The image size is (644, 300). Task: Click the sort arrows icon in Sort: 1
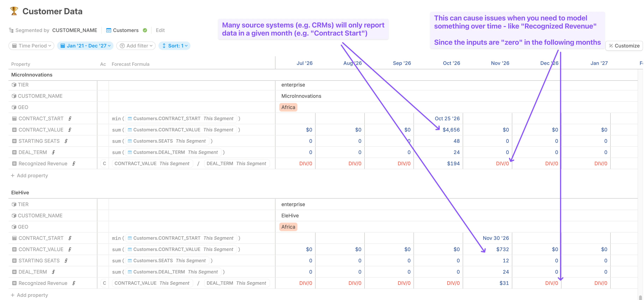click(164, 46)
